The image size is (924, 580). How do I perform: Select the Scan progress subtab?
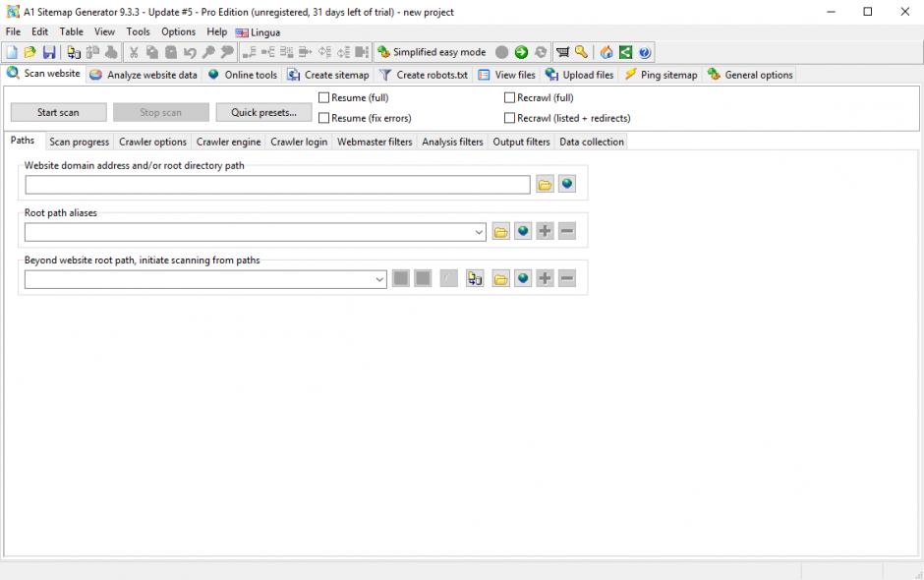(x=79, y=143)
